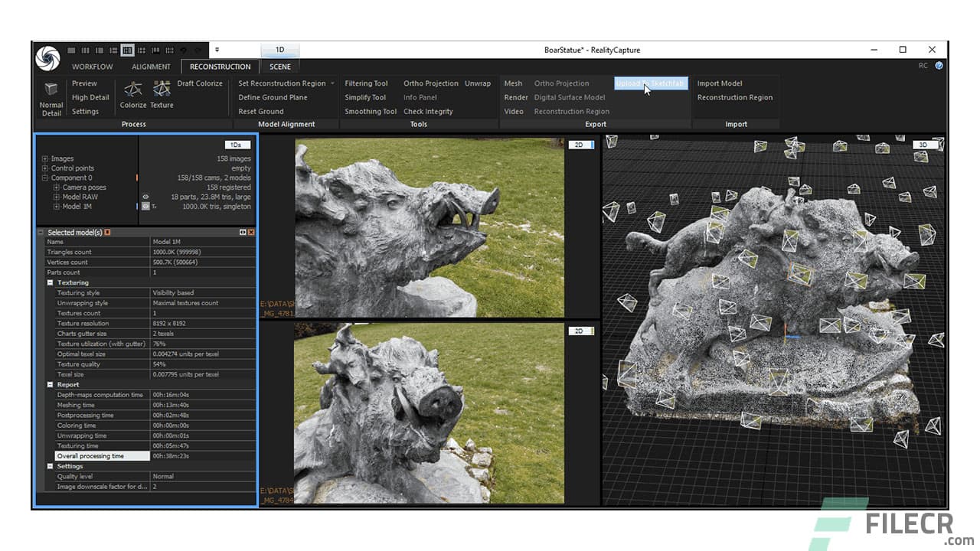
Task: Click the Undo arrow in the quick toolbar
Action: coord(184,51)
